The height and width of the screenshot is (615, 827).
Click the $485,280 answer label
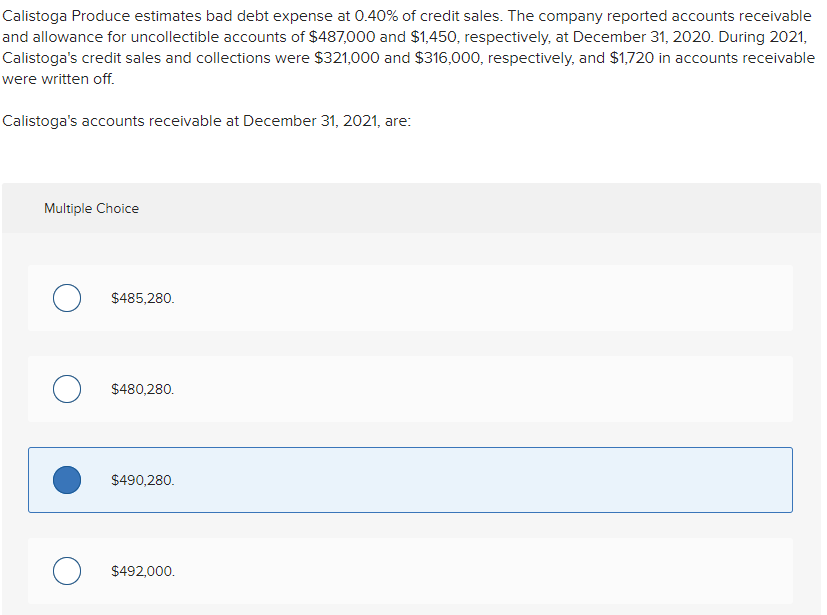coord(141,297)
